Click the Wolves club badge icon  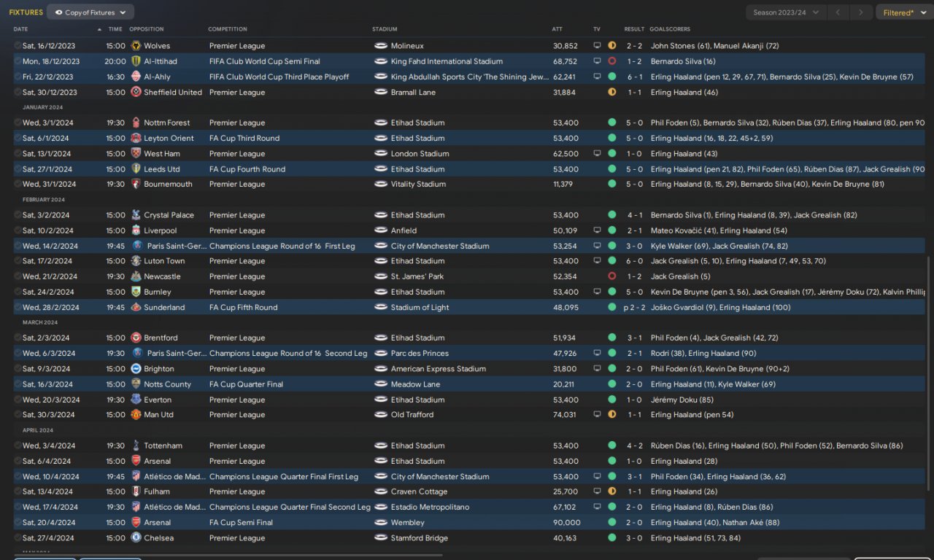tap(136, 46)
